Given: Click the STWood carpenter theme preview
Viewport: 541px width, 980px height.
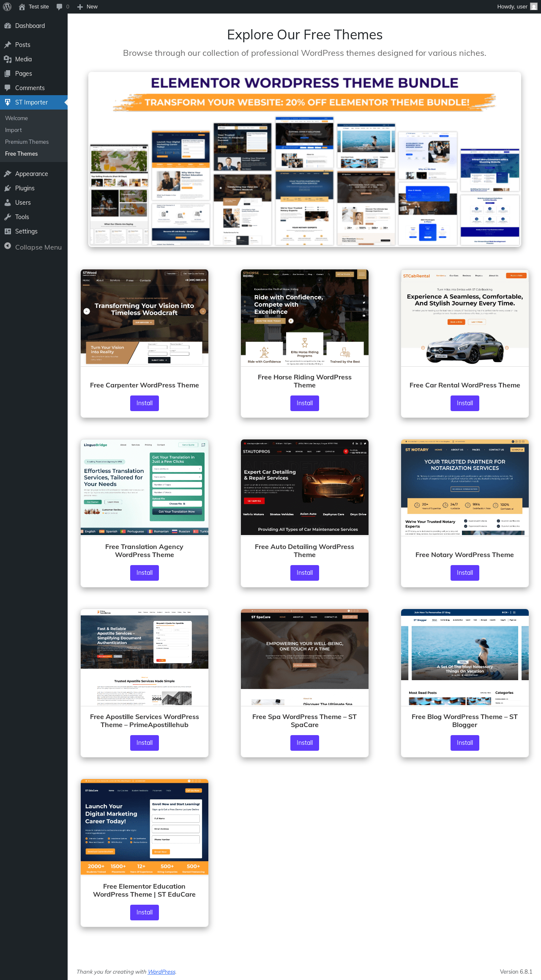Looking at the screenshot, I should (145, 318).
